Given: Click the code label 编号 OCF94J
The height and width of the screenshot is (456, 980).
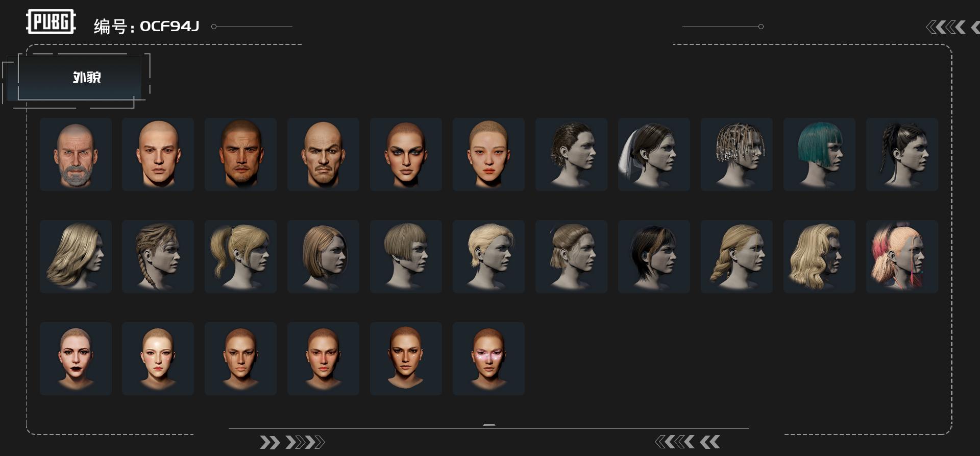Looking at the screenshot, I should 146,26.
